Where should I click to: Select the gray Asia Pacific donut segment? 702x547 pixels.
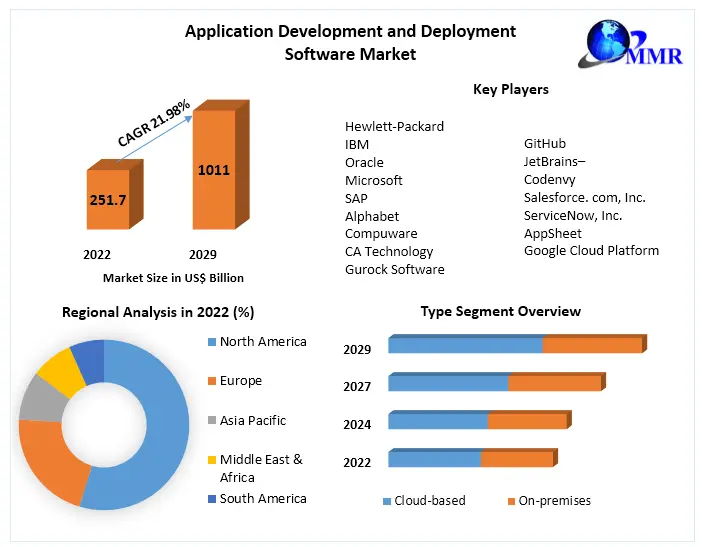(36, 397)
